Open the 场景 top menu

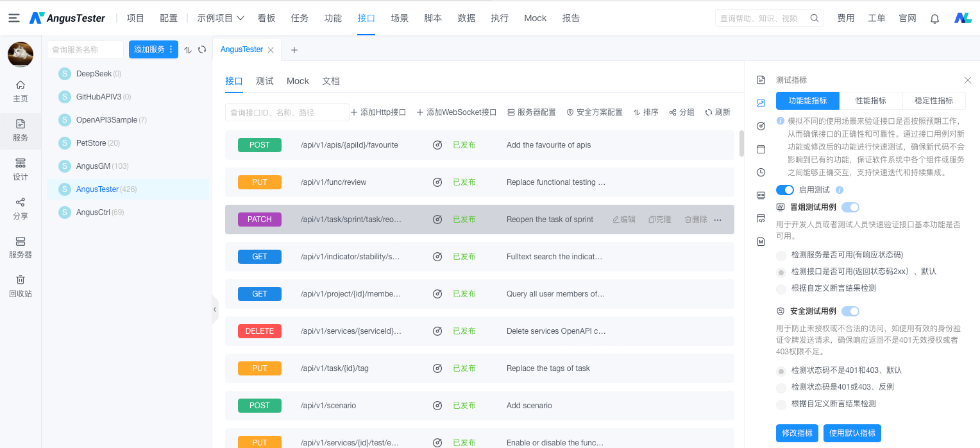400,18
